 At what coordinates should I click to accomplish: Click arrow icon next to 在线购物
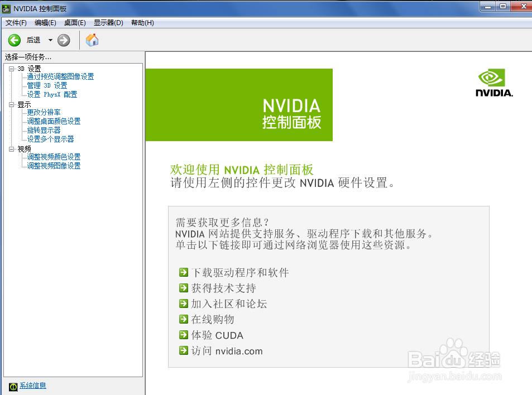[184, 319]
